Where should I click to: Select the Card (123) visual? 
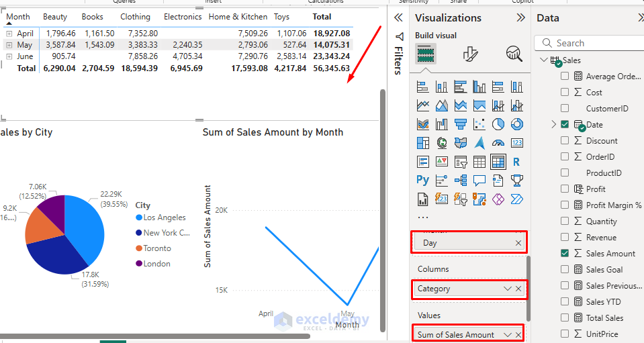517,143
